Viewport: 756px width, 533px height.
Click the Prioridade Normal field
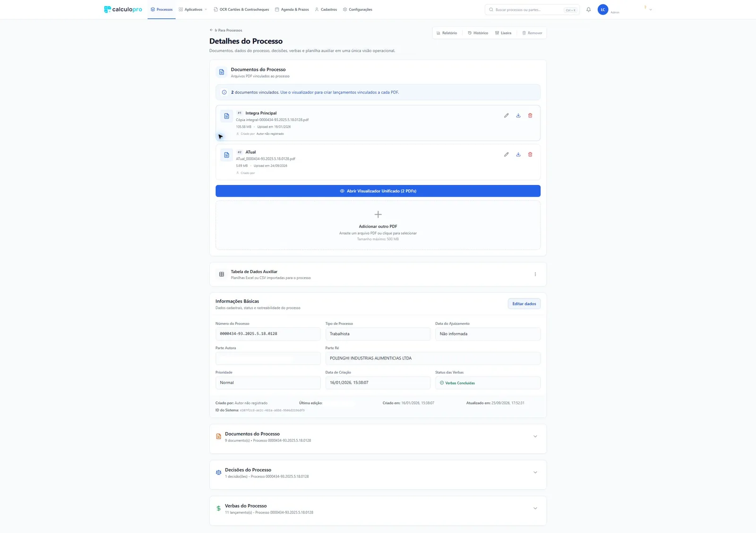[x=268, y=383]
